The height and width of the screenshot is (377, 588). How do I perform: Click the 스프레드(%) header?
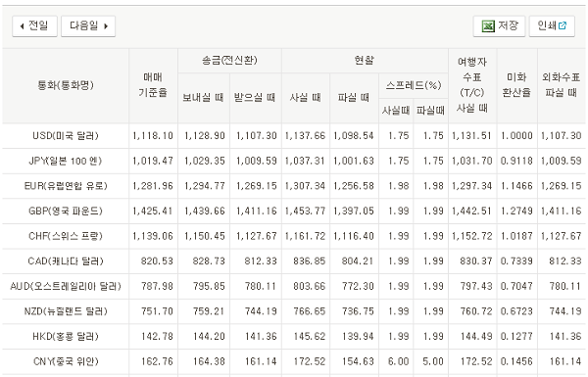[x=414, y=85]
